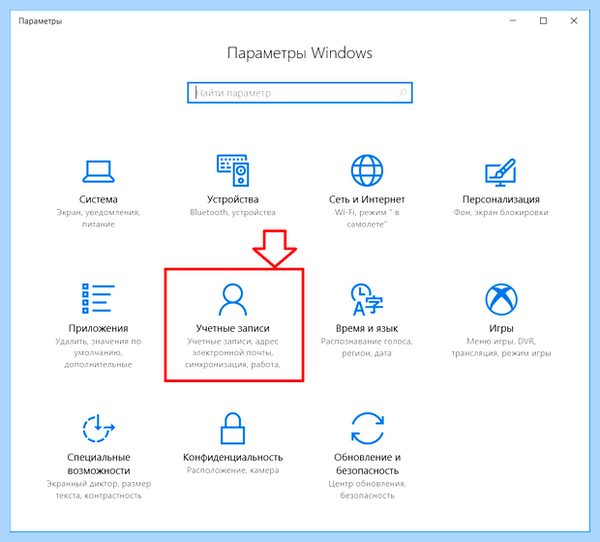The width and height of the screenshot is (600, 542).
Task: Click description 'Фон, экран блокировки'
Action: click(501, 212)
